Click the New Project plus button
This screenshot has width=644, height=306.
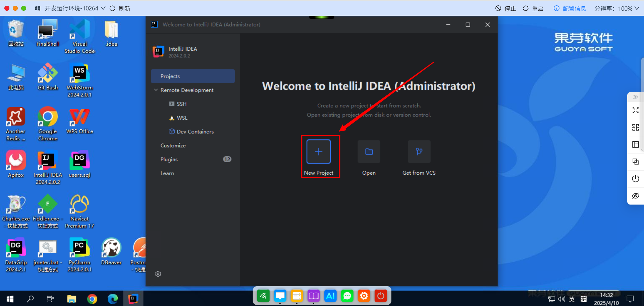tap(318, 151)
